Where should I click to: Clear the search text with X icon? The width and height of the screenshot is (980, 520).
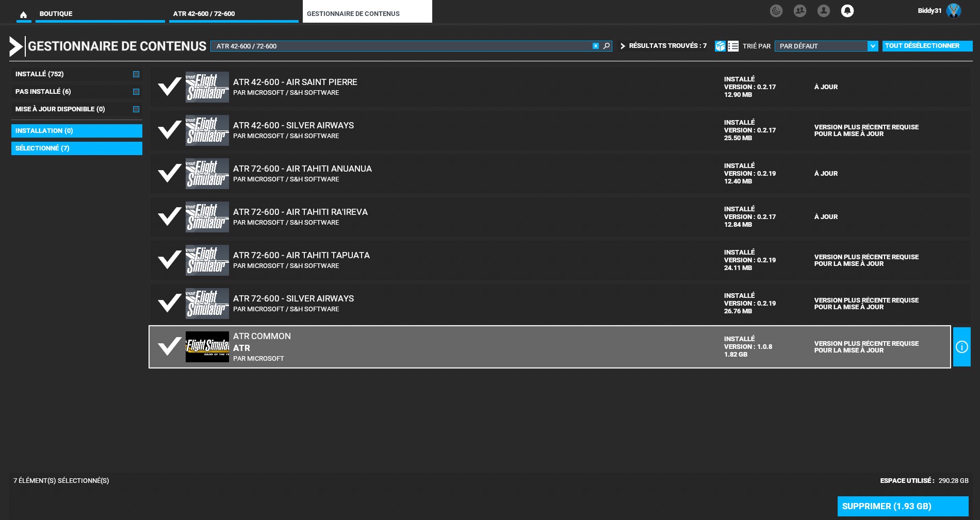[x=596, y=46]
